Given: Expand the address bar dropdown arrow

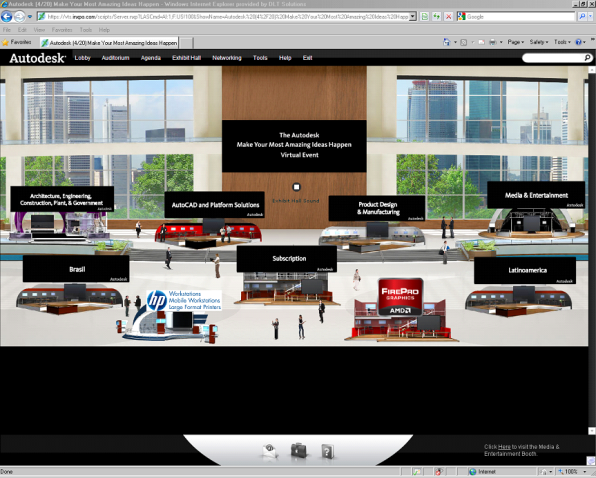Looking at the screenshot, I should pyautogui.click(x=412, y=16).
